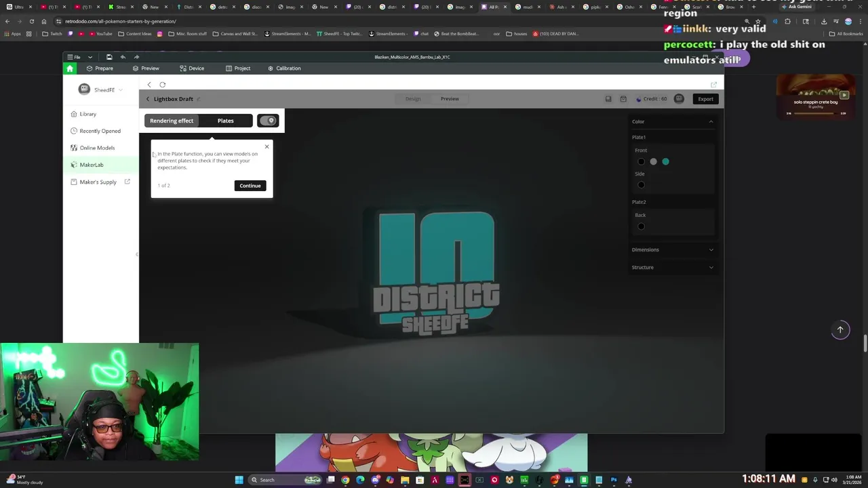
Task: Open the Twitch bookmark in the bookmarks bar
Action: [52, 33]
